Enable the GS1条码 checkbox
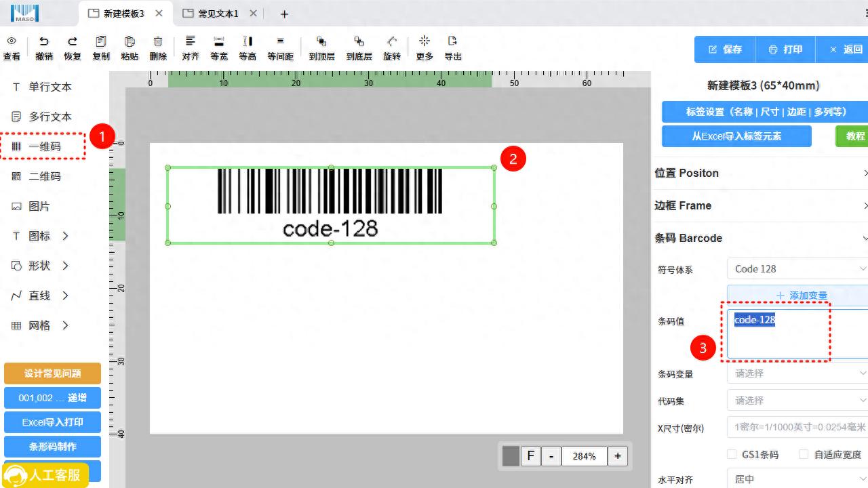 click(x=732, y=454)
